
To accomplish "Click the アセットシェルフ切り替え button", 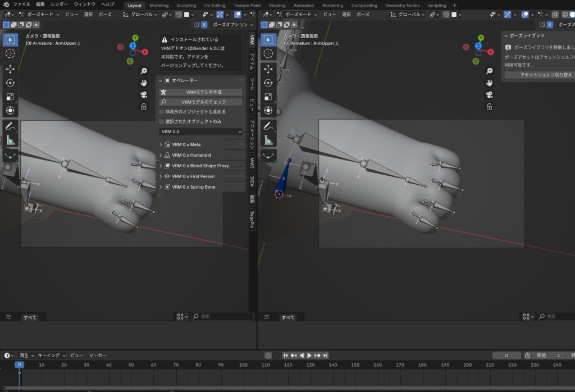I will tap(538, 75).
